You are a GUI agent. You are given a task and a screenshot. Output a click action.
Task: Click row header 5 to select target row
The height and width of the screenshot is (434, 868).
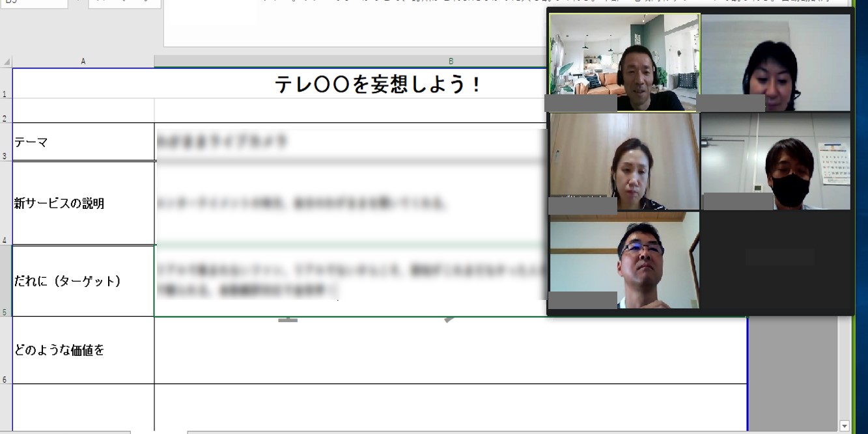click(5, 281)
